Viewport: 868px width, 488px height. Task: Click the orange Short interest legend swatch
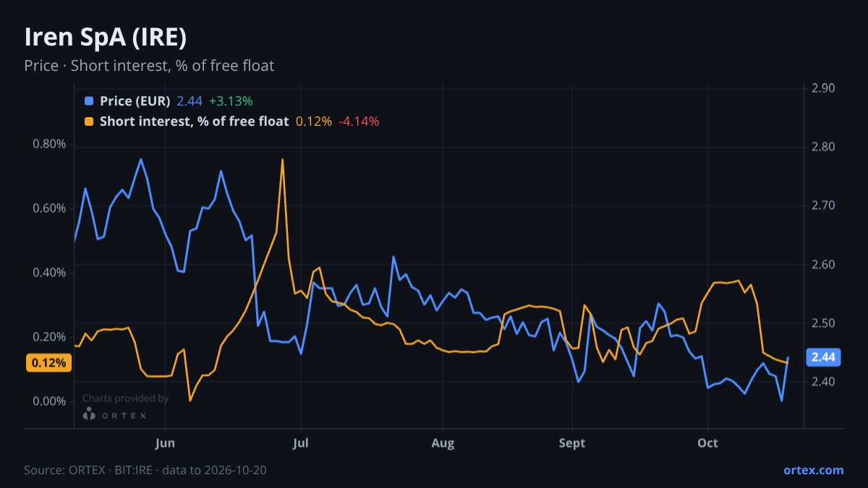(89, 121)
